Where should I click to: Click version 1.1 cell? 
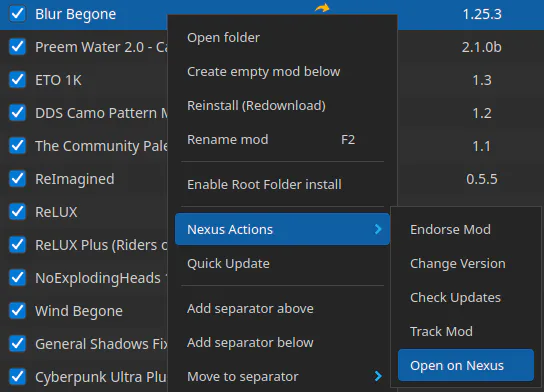[x=482, y=146]
